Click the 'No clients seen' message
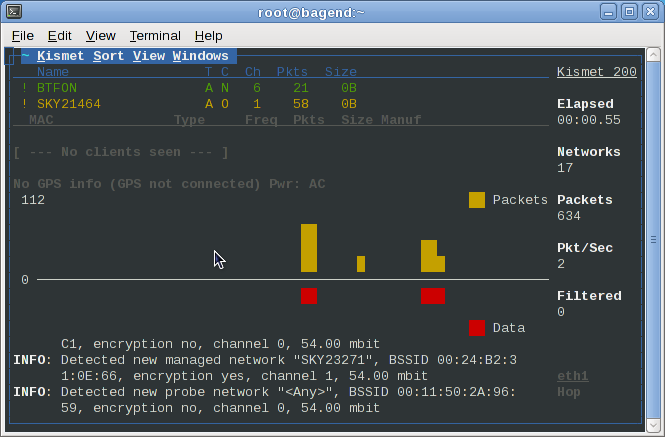Screen dimensions: 665x437 click(x=121, y=152)
